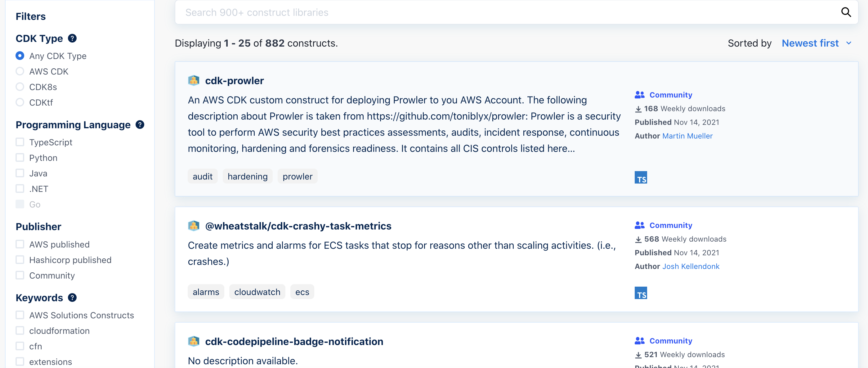The image size is (868, 368).
Task: Click the cloudwatch keyword tag
Action: coord(257,292)
